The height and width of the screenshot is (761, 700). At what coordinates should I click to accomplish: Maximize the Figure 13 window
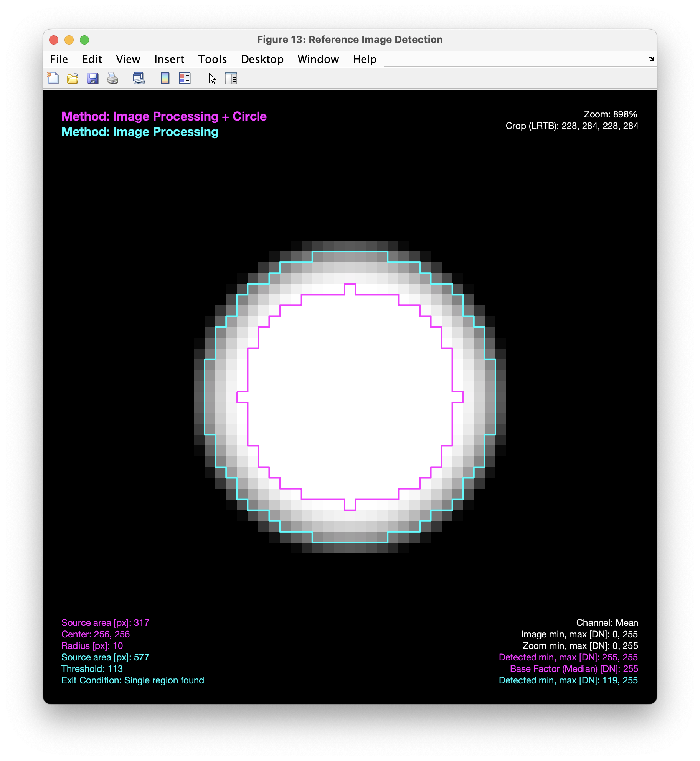(x=84, y=40)
